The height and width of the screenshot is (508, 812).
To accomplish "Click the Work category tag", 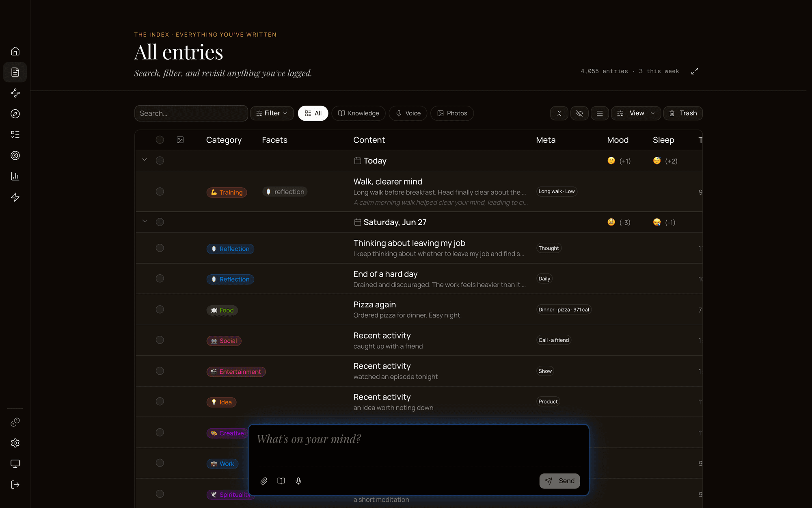I will click(x=222, y=464).
